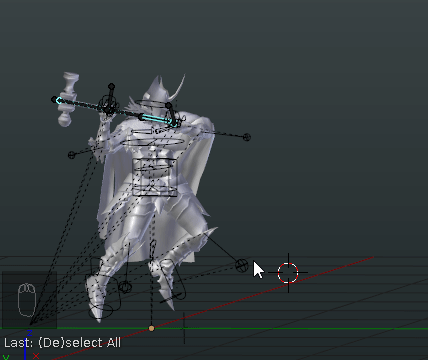Select the foot control outline on the right boot

[172, 280]
